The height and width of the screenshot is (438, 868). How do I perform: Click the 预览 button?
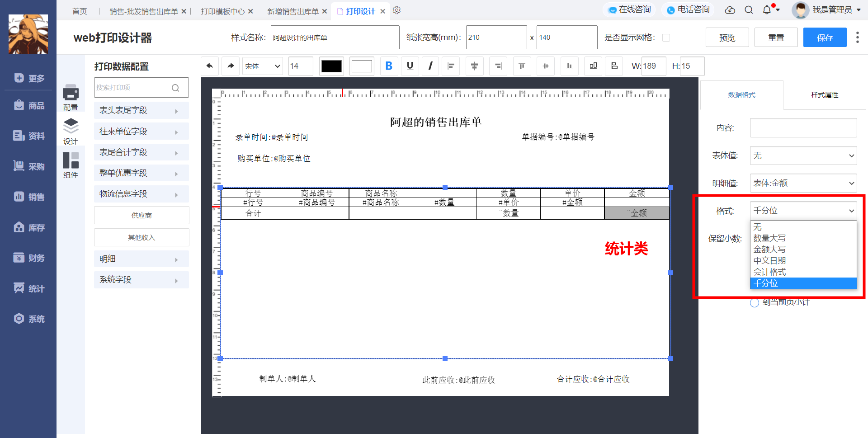pyautogui.click(x=727, y=38)
